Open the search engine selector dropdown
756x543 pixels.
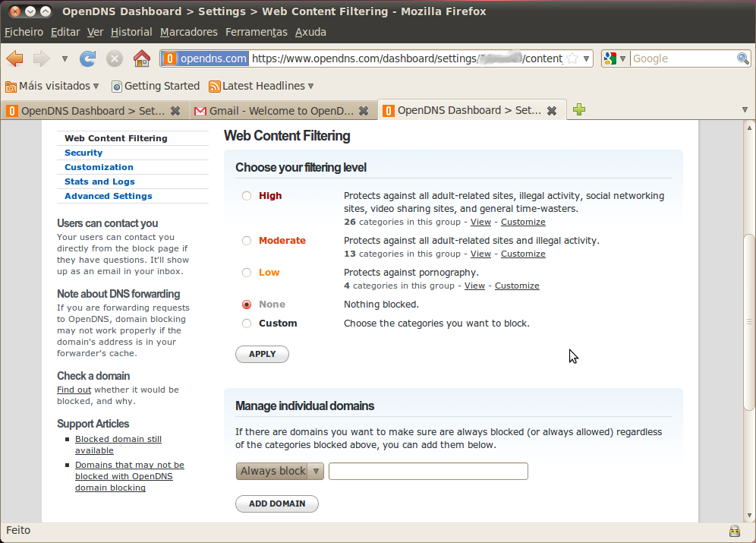tap(622, 58)
